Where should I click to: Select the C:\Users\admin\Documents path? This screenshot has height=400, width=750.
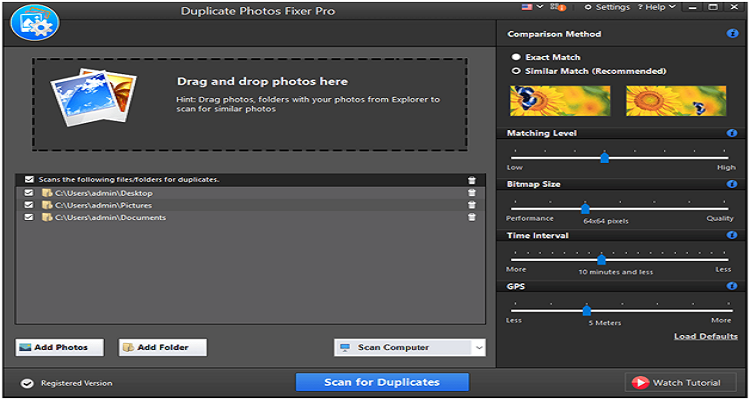click(x=110, y=218)
